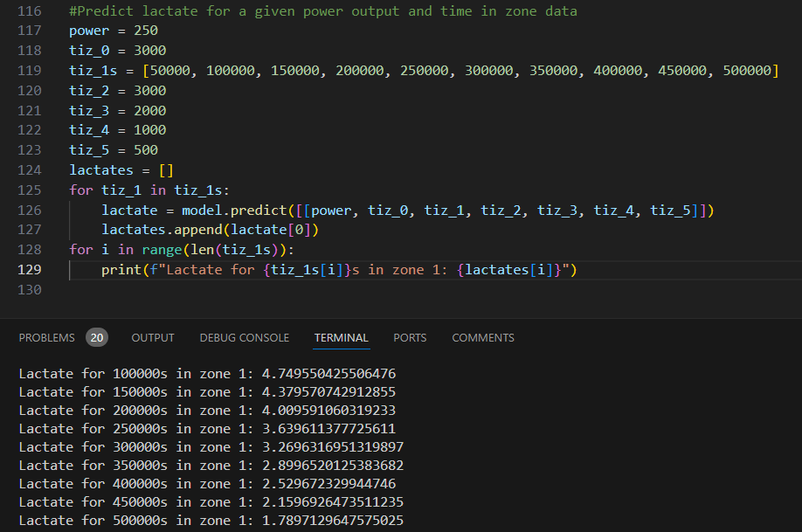Click the value 1000 on the tiz_4 line
Image resolution: width=802 pixels, height=532 pixels.
point(150,130)
